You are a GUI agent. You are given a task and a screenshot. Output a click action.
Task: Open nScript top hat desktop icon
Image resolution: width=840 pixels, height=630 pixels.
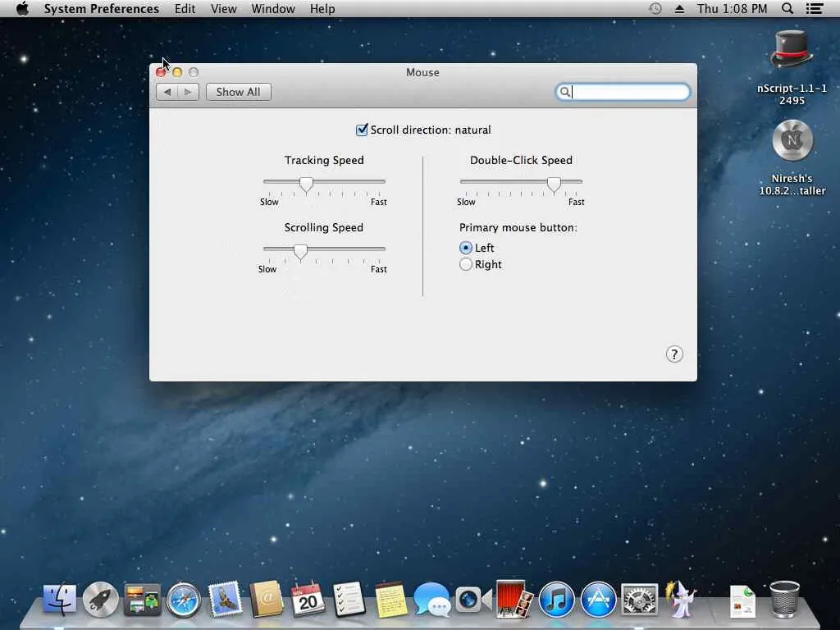tap(792, 50)
